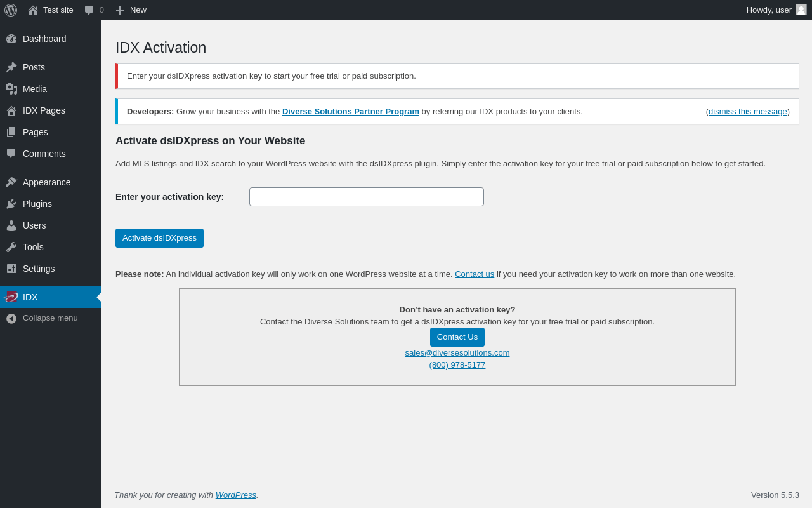The width and height of the screenshot is (812, 508).
Task: Select the Plugins plug icon
Action: point(11,204)
